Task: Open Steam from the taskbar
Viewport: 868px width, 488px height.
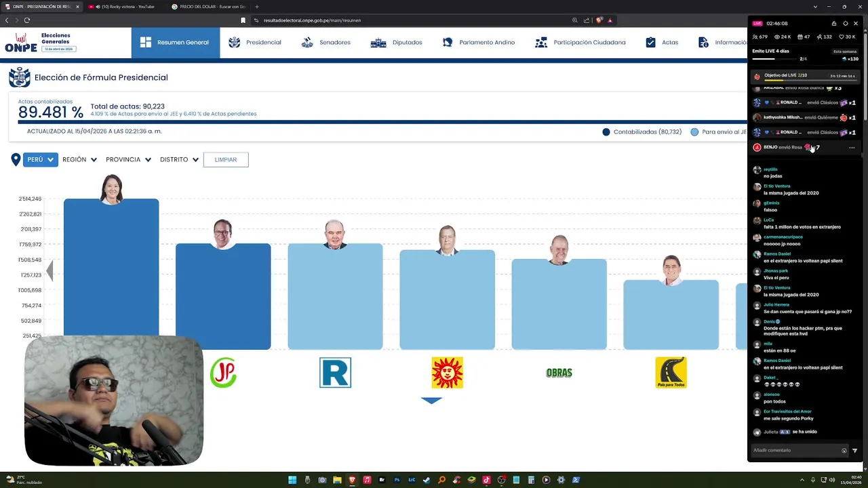Action: click(x=427, y=480)
